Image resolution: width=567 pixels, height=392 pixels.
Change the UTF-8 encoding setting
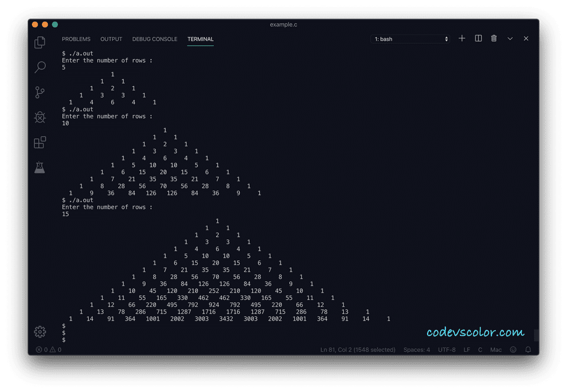448,349
